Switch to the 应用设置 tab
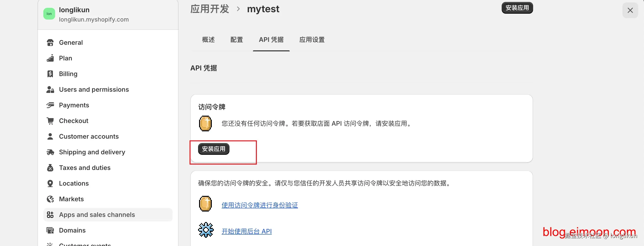 [312, 40]
